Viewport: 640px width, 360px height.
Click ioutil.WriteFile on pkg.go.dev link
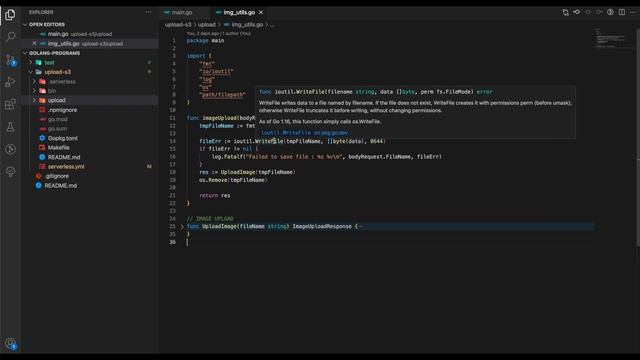point(304,133)
